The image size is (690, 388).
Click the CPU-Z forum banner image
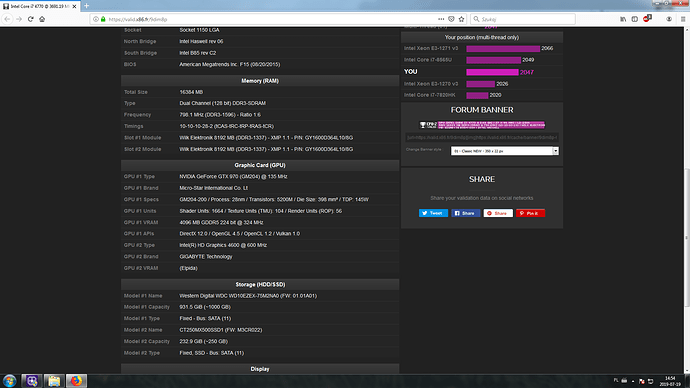[x=482, y=125]
